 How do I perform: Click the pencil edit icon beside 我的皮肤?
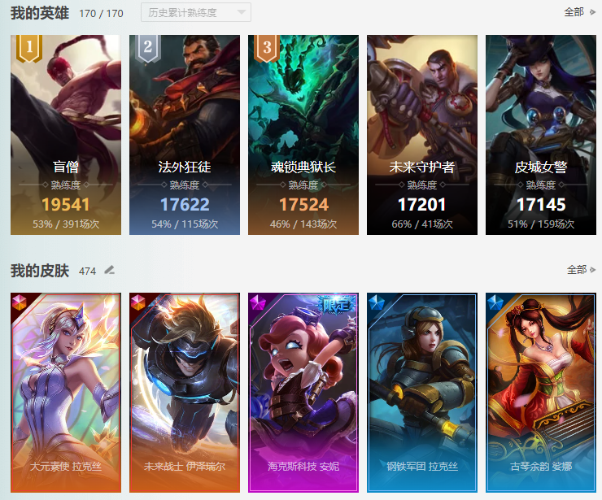pos(109,270)
